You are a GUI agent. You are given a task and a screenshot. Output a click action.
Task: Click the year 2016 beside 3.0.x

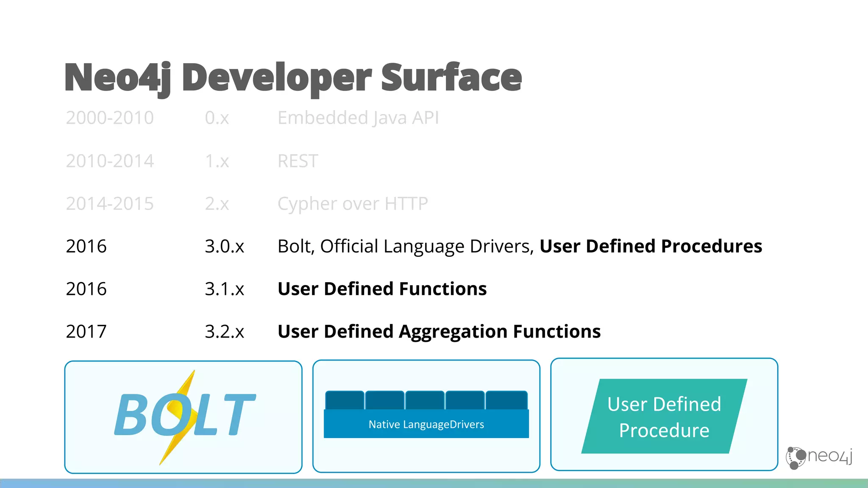86,247
